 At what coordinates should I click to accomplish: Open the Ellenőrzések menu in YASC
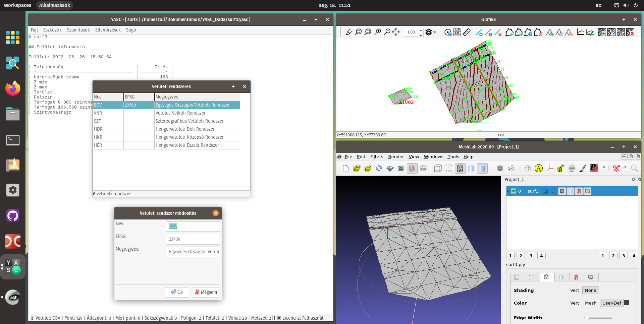108,30
